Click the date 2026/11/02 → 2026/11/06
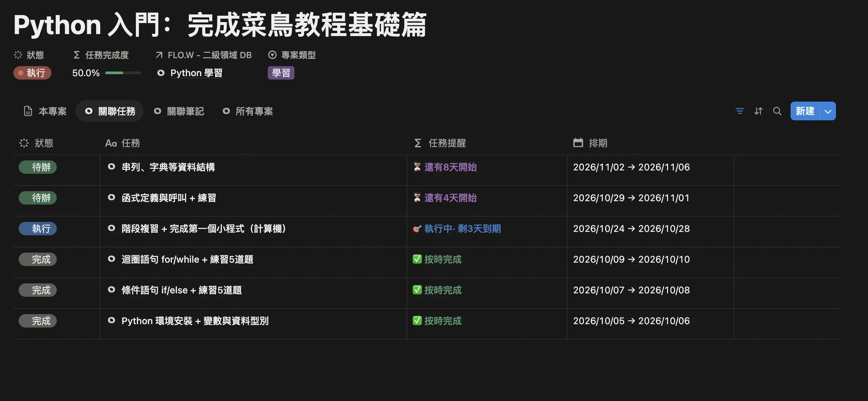The image size is (868, 401). [631, 167]
